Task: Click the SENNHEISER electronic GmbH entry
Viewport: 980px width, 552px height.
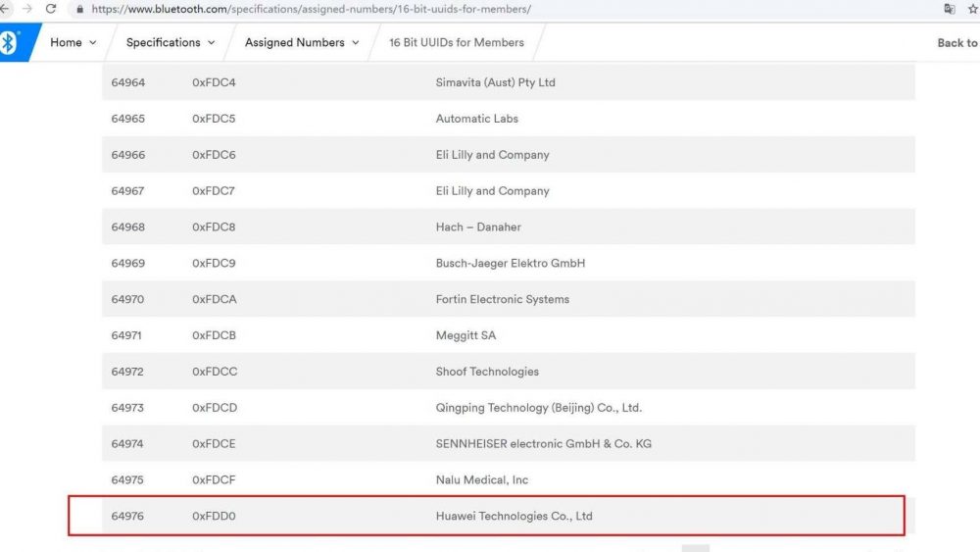Action: point(543,444)
